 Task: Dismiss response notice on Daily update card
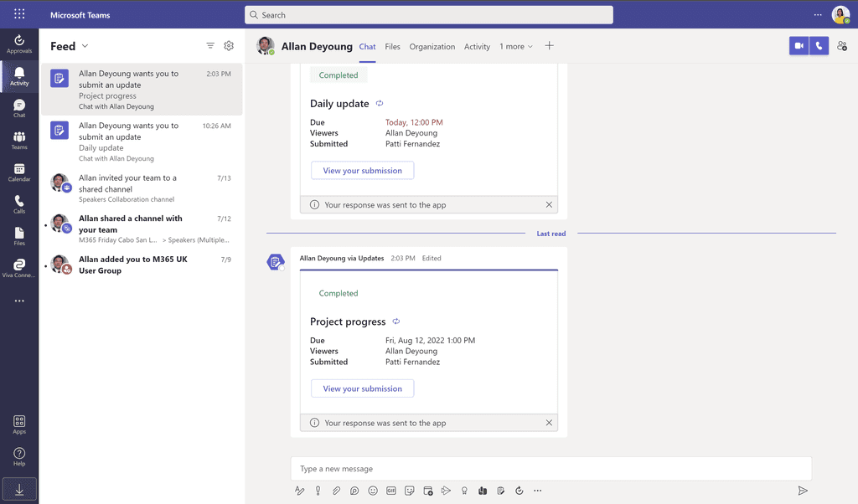[x=549, y=204]
